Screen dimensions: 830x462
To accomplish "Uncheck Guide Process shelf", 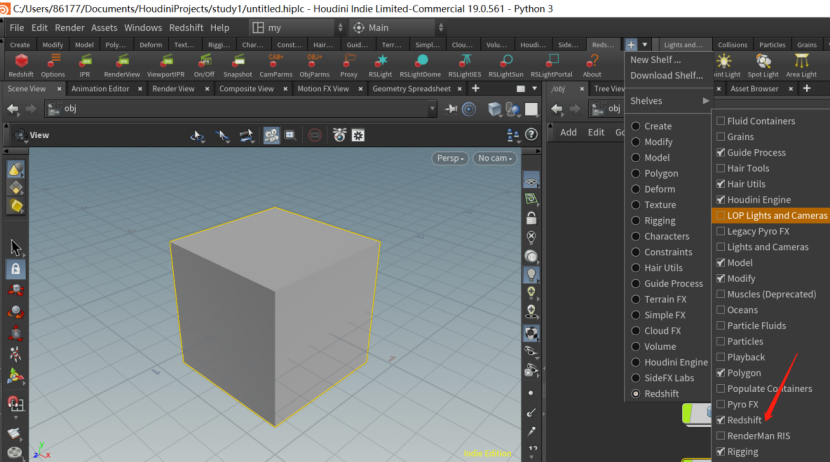I will pyautogui.click(x=720, y=152).
